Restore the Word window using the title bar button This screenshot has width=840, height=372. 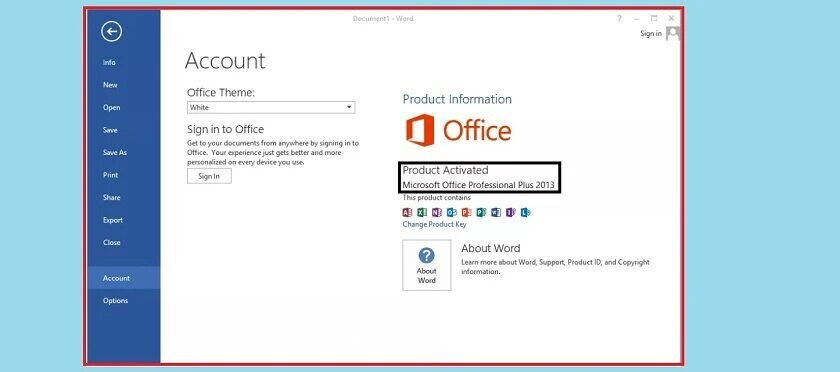pyautogui.click(x=654, y=18)
